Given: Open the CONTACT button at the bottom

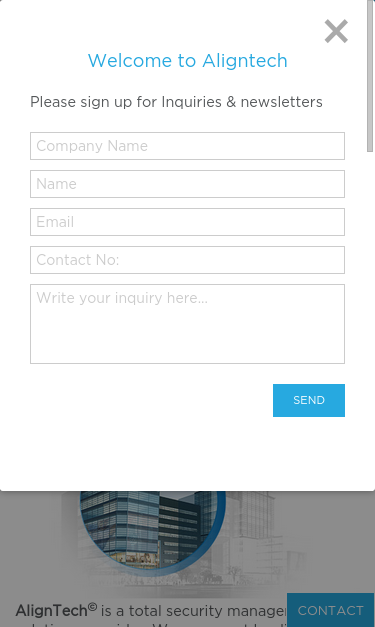Looking at the screenshot, I should pyautogui.click(x=330, y=610).
